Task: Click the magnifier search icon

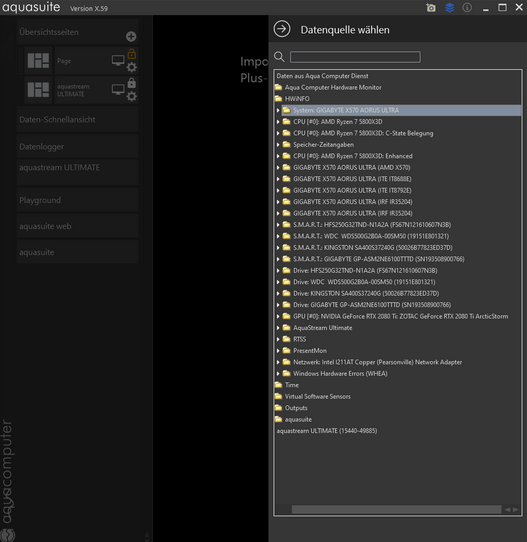Action: pos(279,57)
